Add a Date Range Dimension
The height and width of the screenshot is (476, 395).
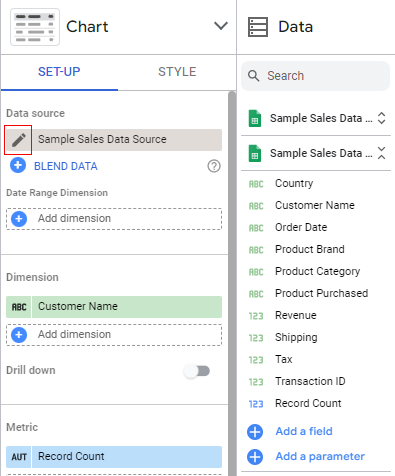click(114, 219)
